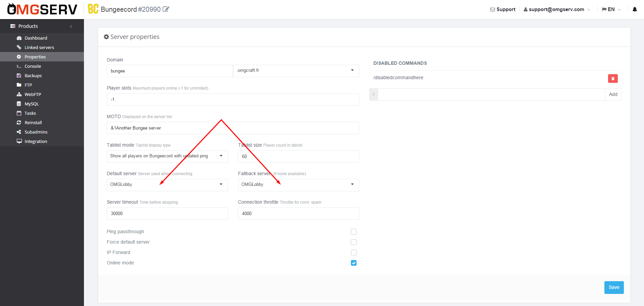Open the Support link

point(503,9)
